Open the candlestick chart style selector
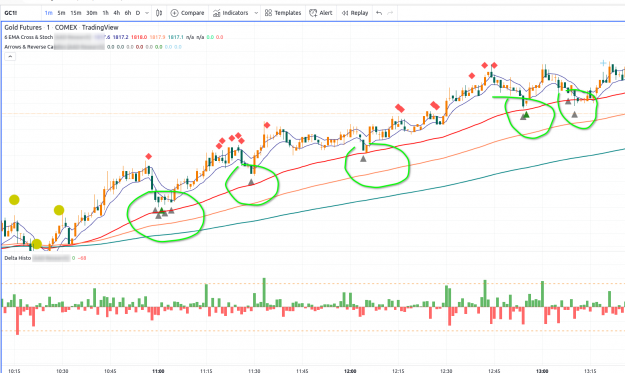 (x=159, y=13)
